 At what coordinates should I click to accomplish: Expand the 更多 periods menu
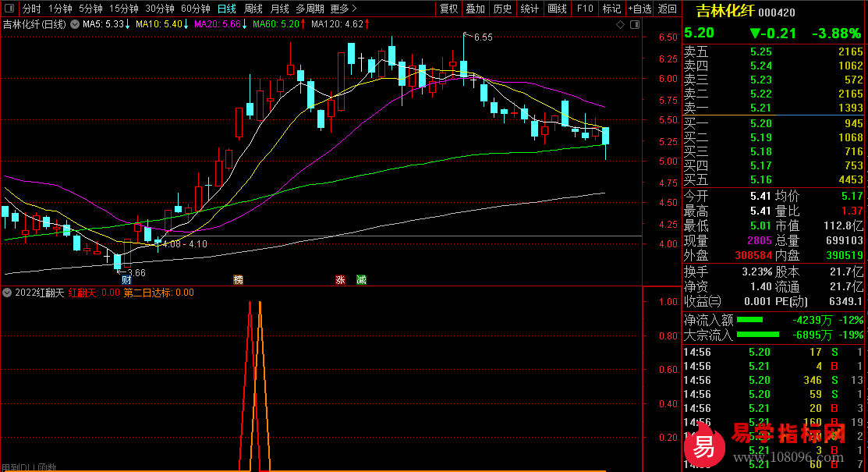click(x=343, y=9)
